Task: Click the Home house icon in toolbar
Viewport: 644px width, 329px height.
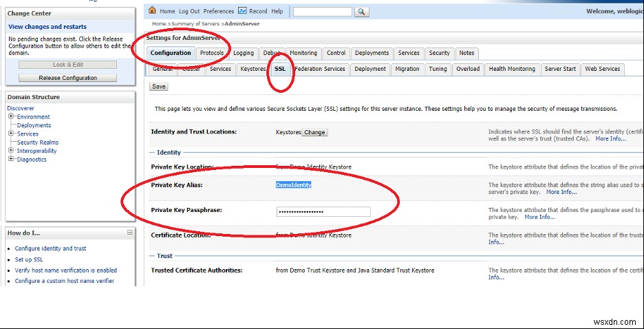Action: click(152, 11)
